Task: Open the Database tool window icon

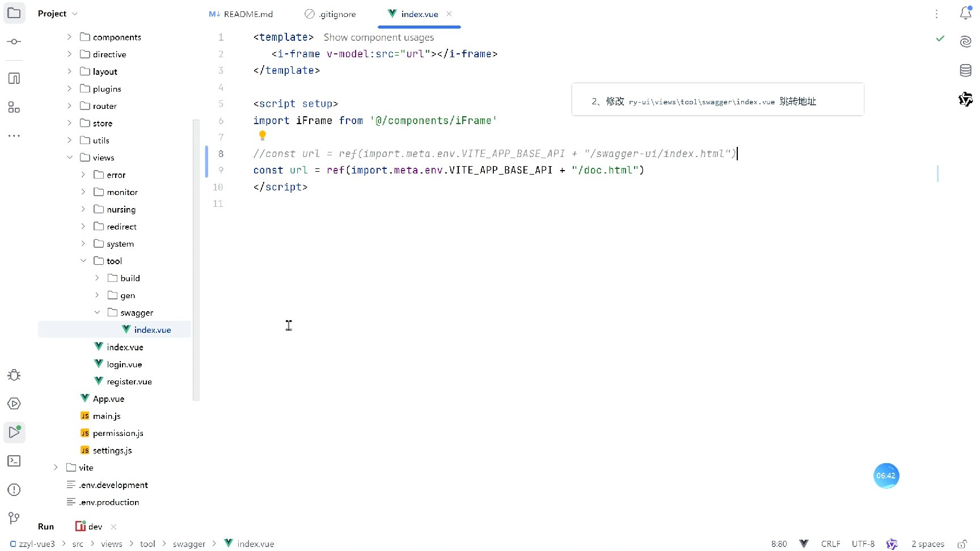Action: pyautogui.click(x=966, y=70)
